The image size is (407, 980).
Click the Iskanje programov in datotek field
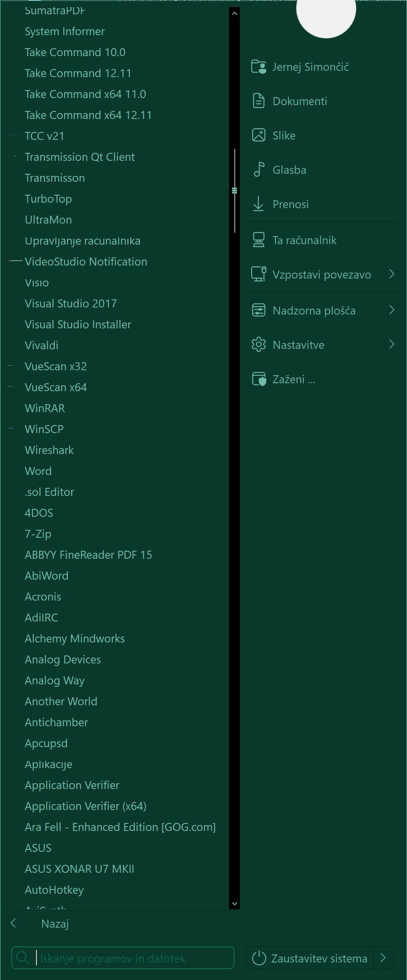pyautogui.click(x=123, y=958)
